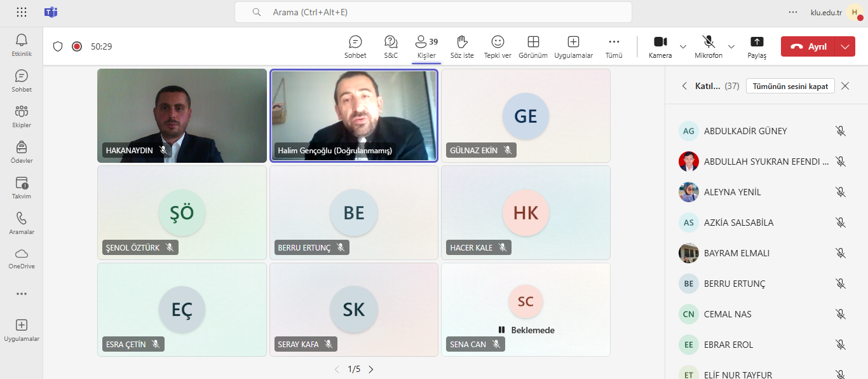
Task: Open Uygulamalar in the meeting toolbar
Action: coord(573,47)
